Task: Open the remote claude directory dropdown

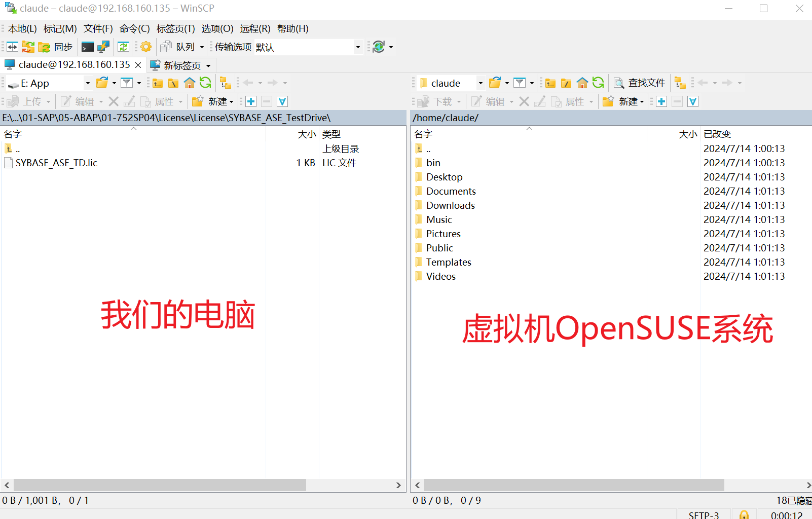Action: coord(481,83)
